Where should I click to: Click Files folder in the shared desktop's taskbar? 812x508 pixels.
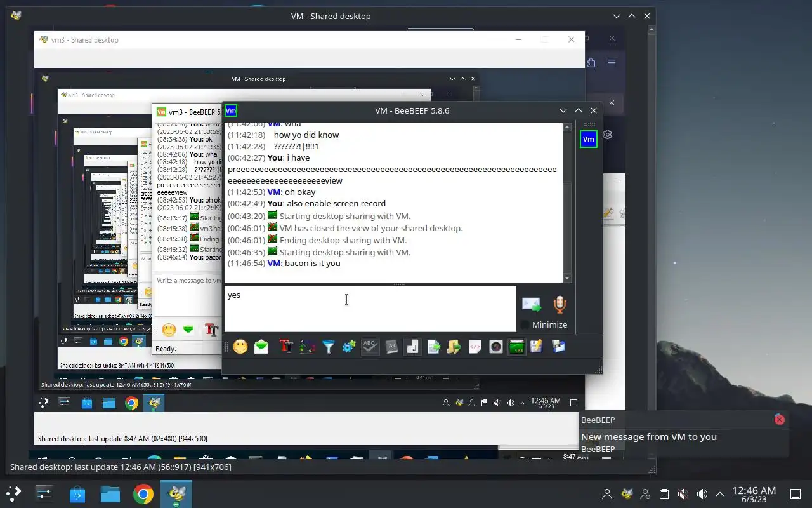click(109, 403)
